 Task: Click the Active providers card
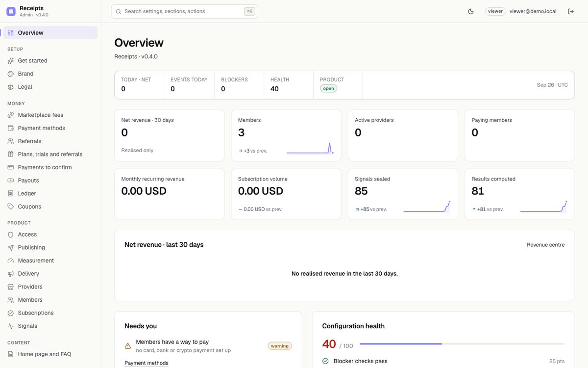[403, 135]
